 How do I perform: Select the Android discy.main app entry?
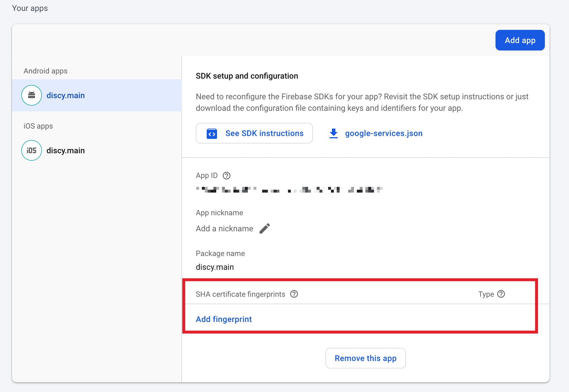coord(65,95)
